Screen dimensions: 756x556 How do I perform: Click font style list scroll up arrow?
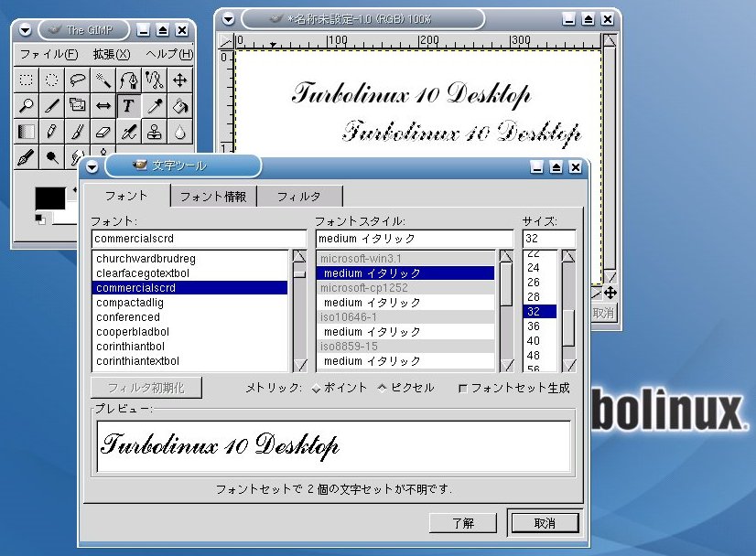506,256
